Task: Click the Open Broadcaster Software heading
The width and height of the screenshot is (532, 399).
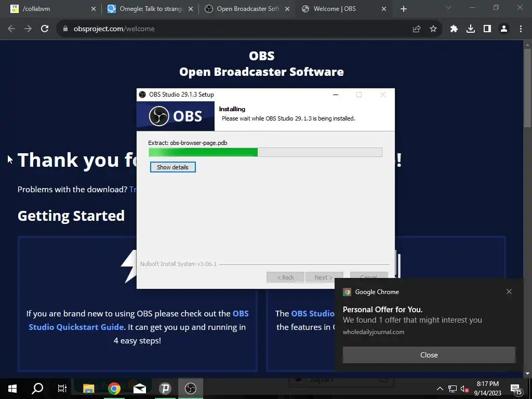Action: (261, 72)
